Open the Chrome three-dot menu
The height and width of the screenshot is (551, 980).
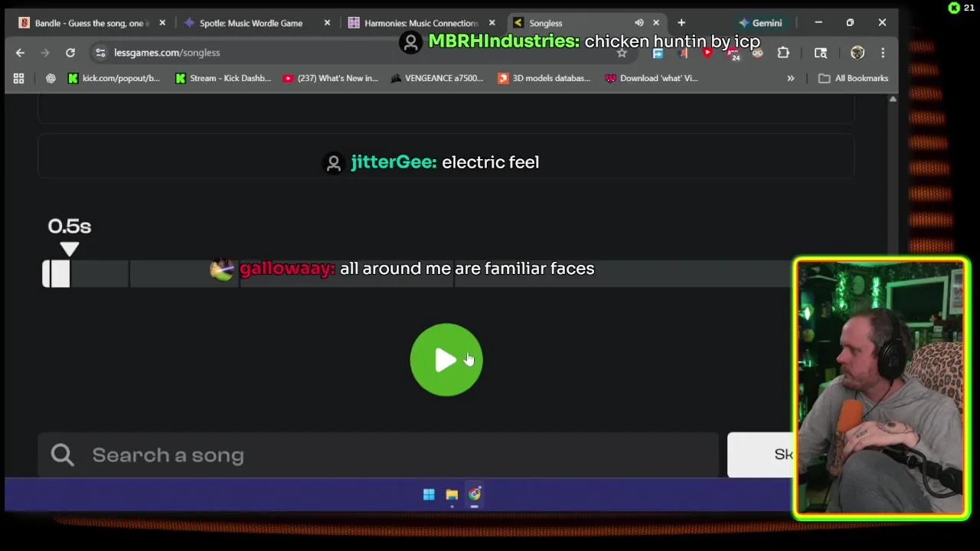coord(883,53)
